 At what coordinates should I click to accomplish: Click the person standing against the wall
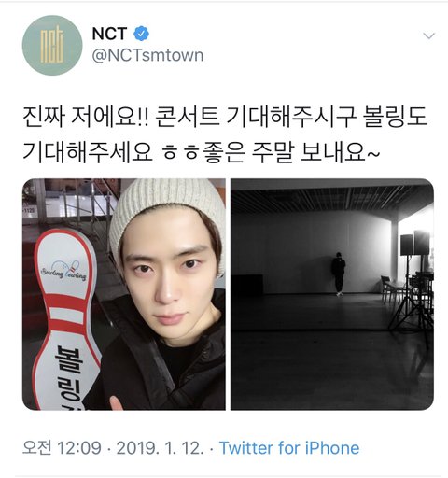338,274
